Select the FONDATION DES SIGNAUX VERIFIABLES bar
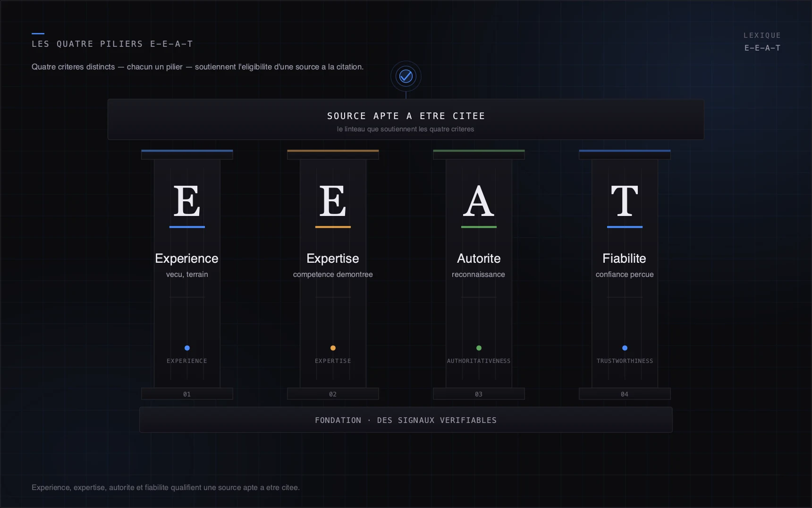 (x=406, y=420)
